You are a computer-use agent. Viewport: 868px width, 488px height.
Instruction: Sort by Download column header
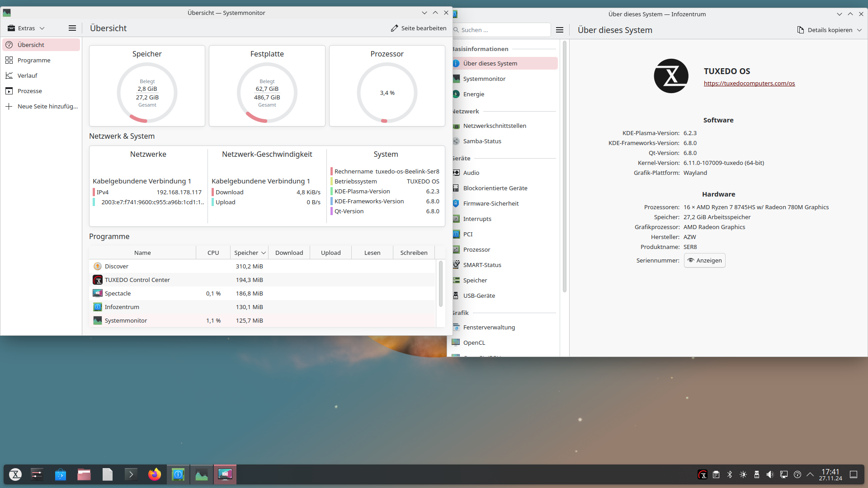[289, 253]
